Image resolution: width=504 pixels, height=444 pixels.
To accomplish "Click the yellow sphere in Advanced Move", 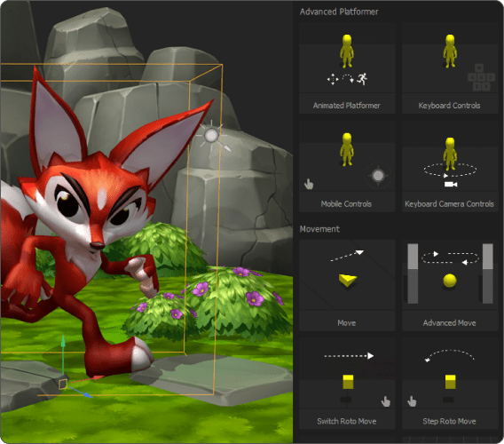I will pyautogui.click(x=450, y=281).
